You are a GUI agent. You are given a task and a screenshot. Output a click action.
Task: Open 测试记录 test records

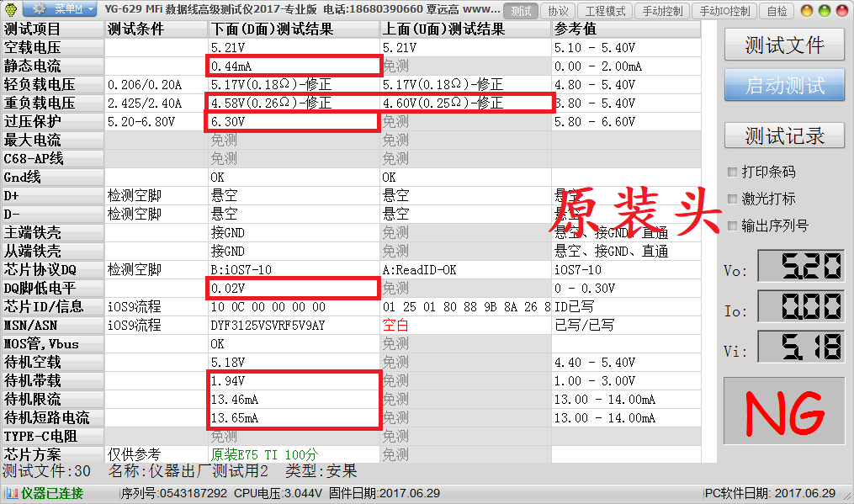pyautogui.click(x=783, y=135)
